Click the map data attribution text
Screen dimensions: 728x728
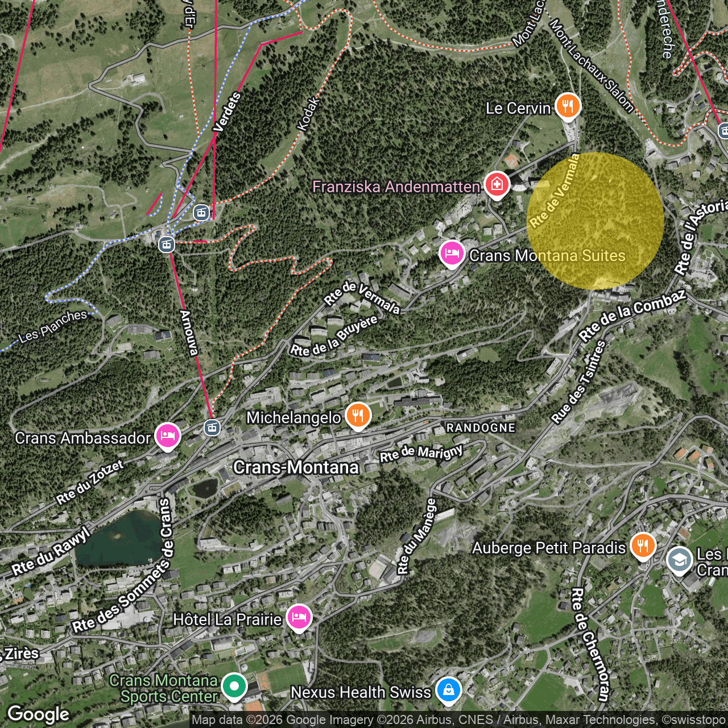coord(459,721)
